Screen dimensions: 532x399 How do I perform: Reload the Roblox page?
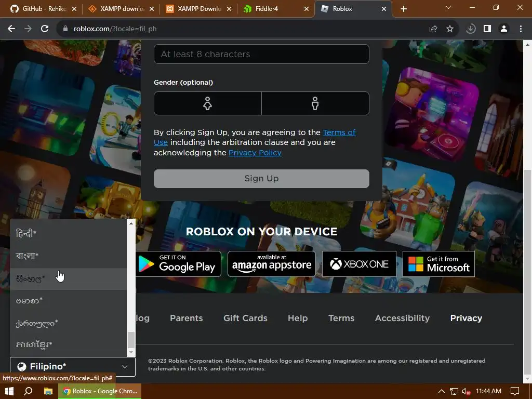click(45, 29)
